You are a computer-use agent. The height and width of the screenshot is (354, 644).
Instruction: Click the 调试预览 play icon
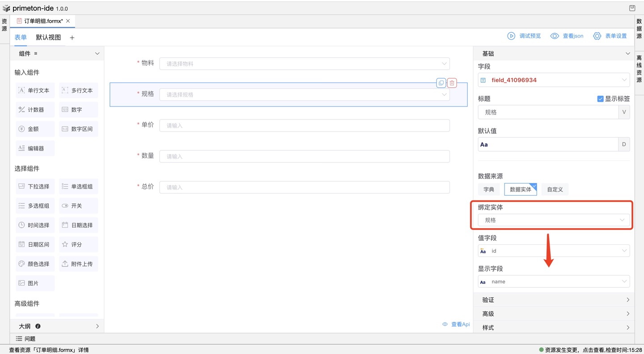pos(511,36)
